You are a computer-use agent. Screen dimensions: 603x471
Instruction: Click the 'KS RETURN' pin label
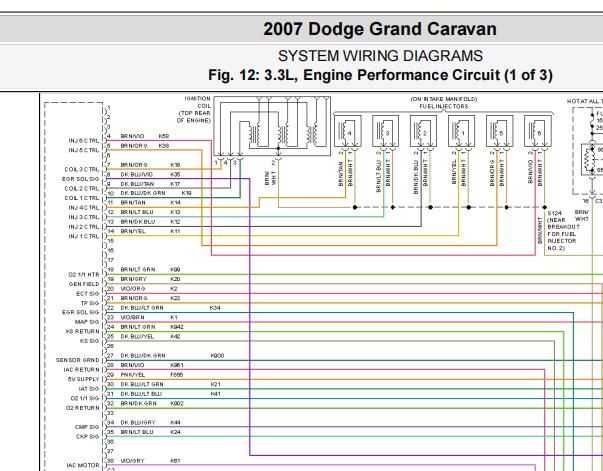[x=82, y=332]
